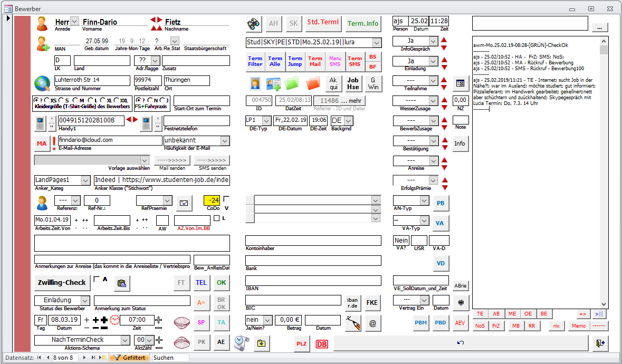Click the exit door icon at bottom right
This screenshot has height=364, width=622.
point(600,343)
